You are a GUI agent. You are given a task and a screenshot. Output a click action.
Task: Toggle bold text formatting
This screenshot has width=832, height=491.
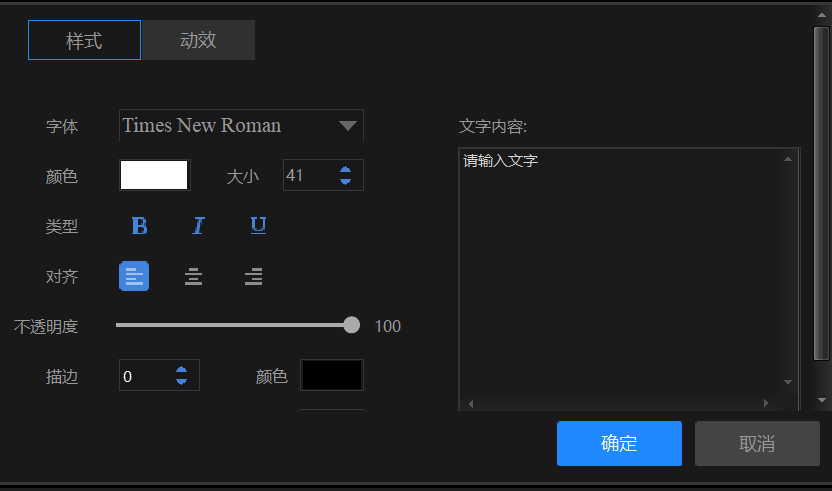139,226
